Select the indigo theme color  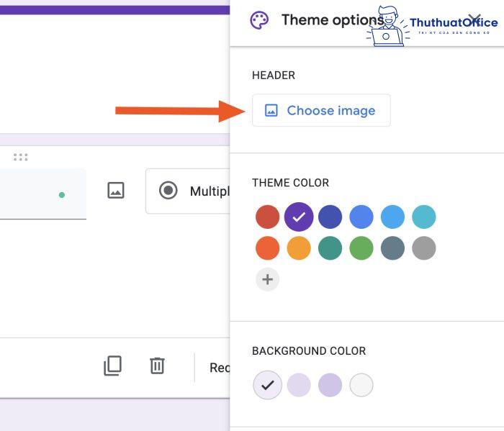(x=330, y=217)
